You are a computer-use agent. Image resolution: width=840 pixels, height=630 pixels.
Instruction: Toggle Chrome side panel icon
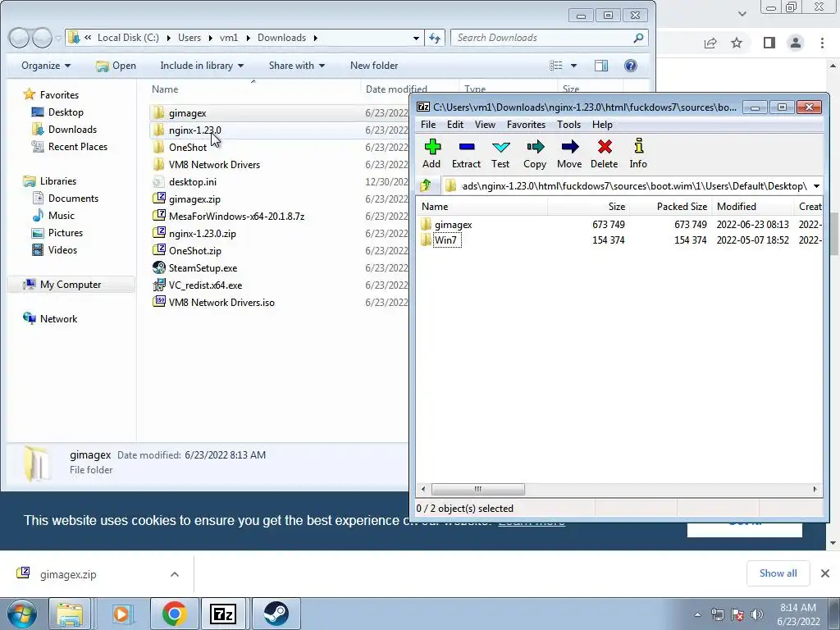[769, 43]
